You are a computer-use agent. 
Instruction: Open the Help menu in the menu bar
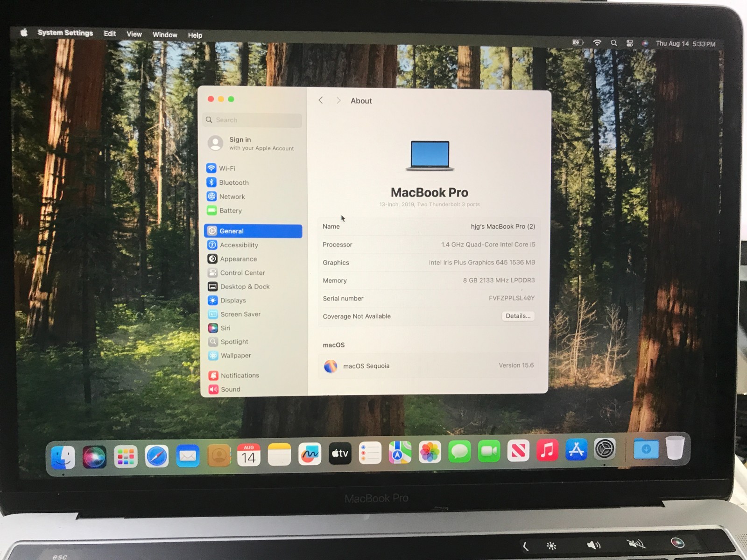[x=195, y=35]
